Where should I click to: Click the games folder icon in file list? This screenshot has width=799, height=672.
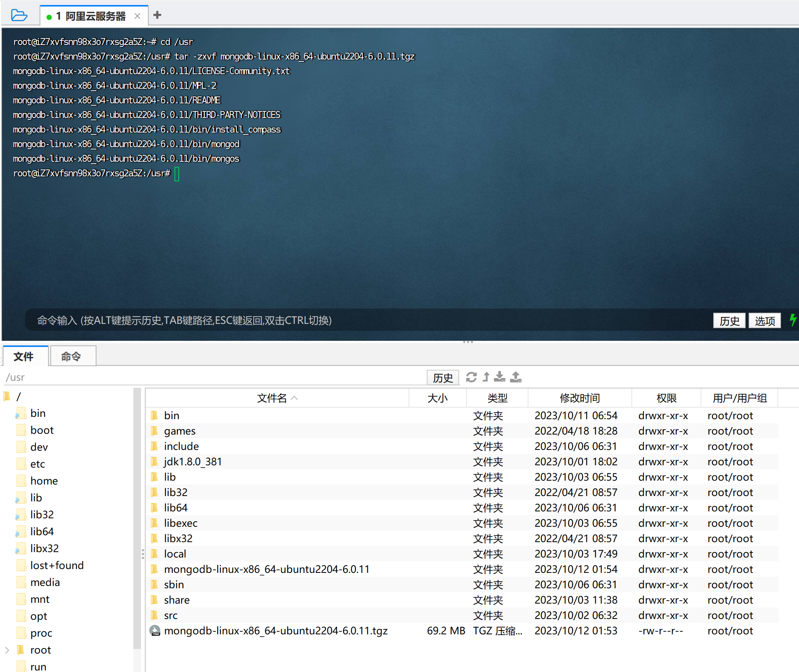[x=154, y=431]
